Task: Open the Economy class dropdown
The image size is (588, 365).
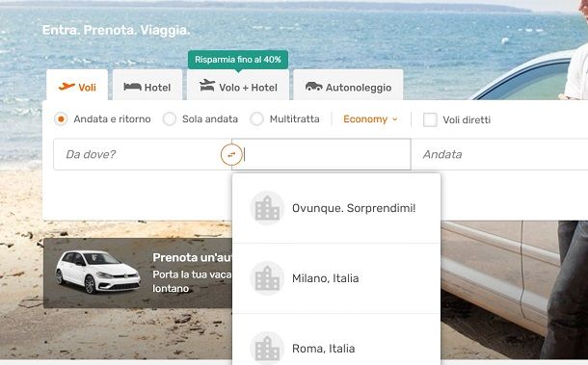Action: pos(370,119)
